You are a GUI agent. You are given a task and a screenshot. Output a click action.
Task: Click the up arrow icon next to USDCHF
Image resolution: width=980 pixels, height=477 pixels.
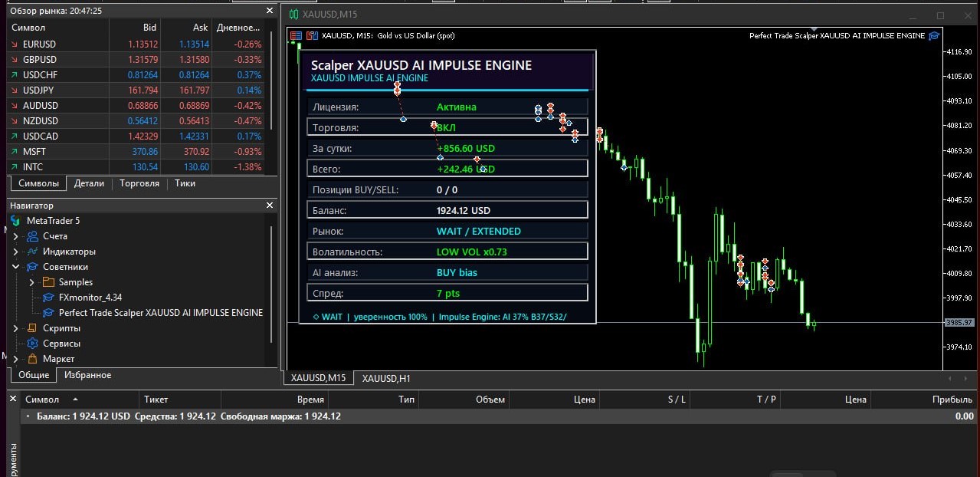15,75
